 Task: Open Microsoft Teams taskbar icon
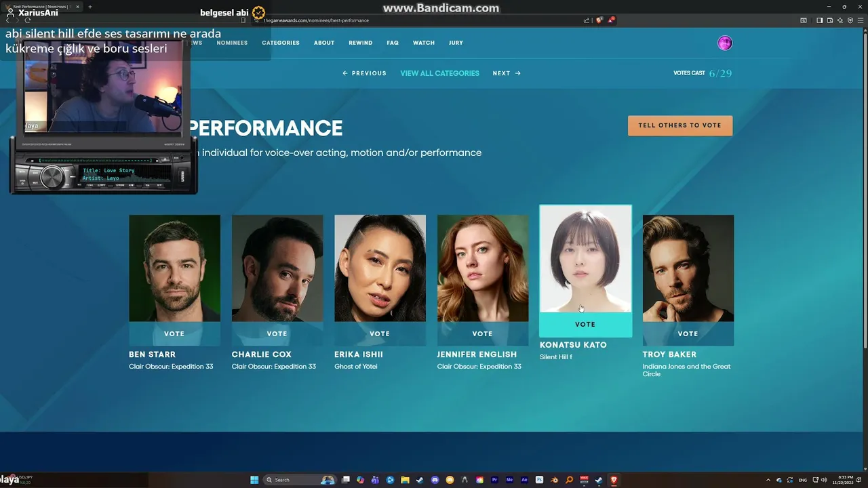tap(374, 480)
